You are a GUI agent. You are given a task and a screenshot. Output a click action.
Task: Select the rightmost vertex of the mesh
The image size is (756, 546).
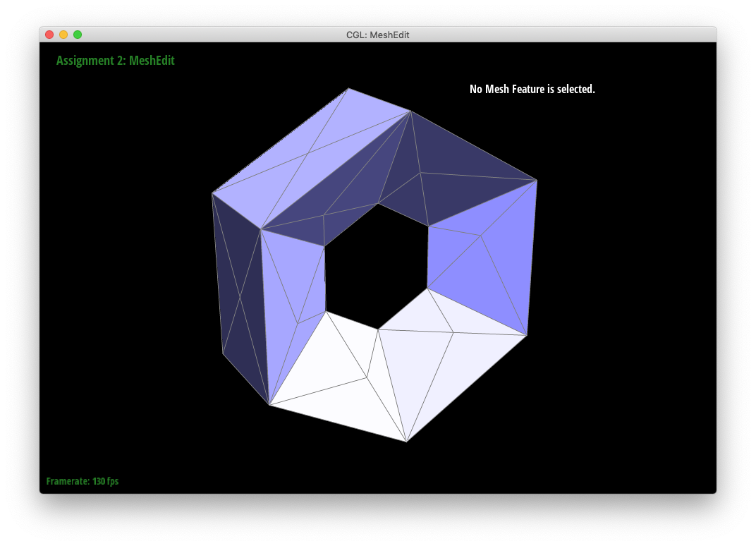537,181
